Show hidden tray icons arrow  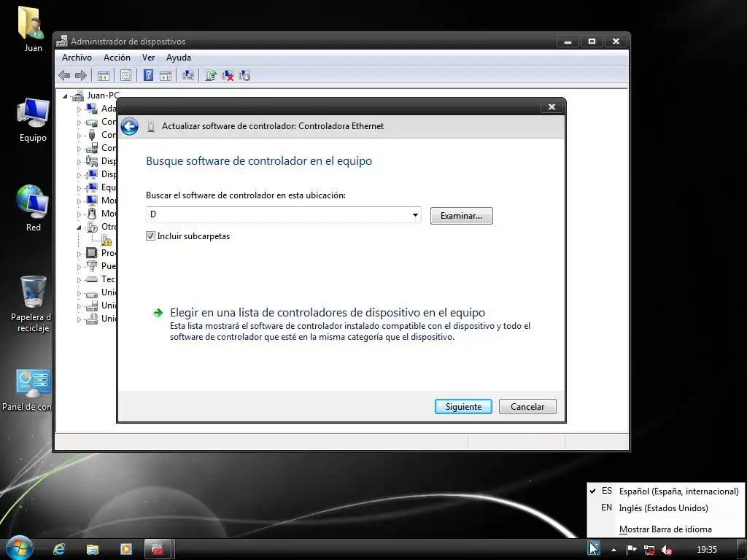click(x=614, y=550)
